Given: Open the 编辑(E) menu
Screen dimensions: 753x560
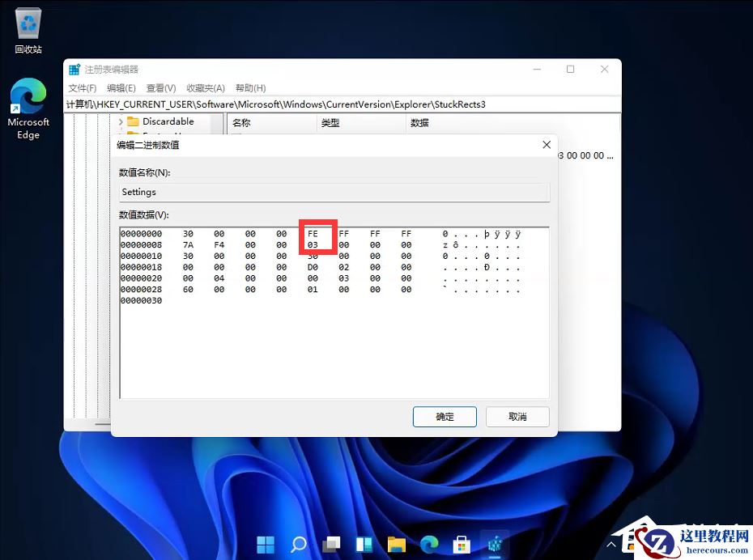Looking at the screenshot, I should click(x=121, y=87).
